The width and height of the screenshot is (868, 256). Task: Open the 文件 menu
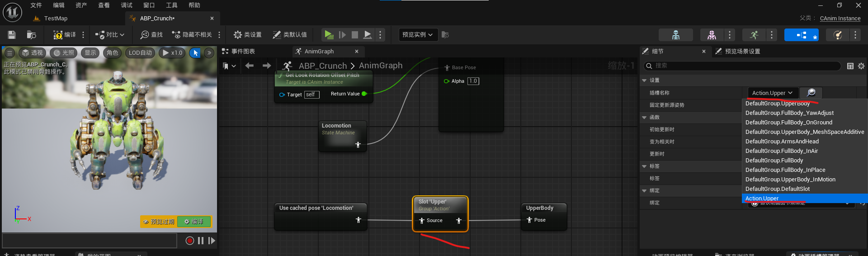click(36, 5)
